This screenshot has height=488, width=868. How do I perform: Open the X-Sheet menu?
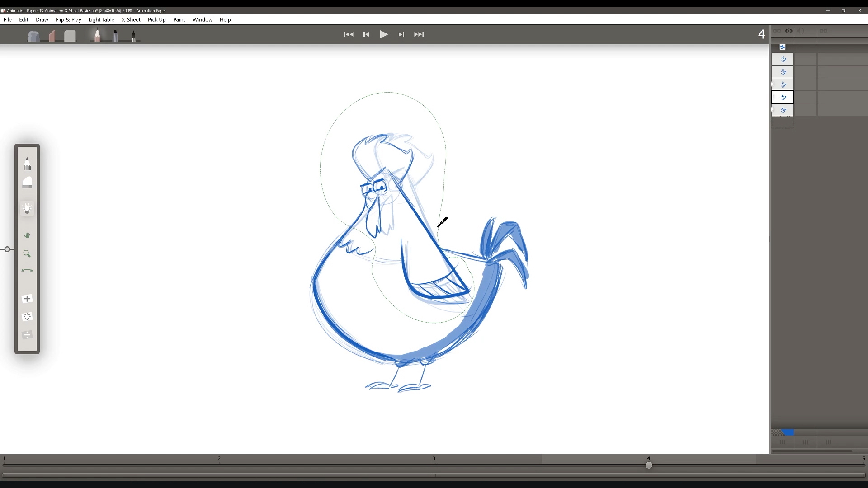tap(131, 19)
